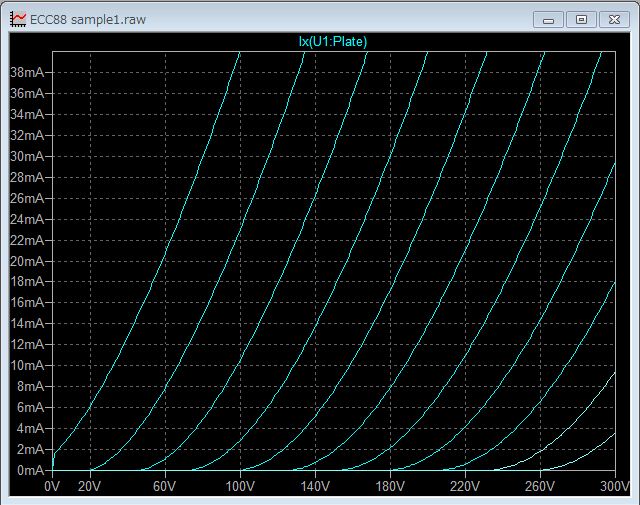Click the 0V label on horizontal axis

click(x=53, y=487)
